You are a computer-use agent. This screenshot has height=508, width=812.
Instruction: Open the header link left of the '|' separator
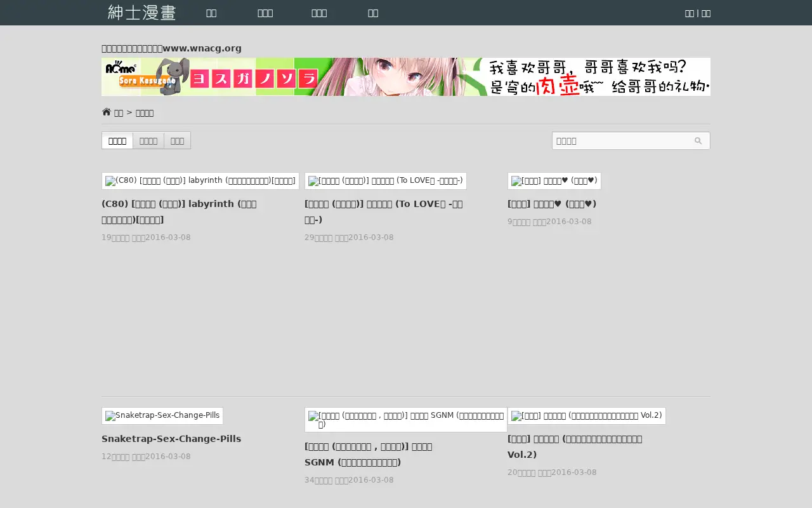pyautogui.click(x=690, y=13)
